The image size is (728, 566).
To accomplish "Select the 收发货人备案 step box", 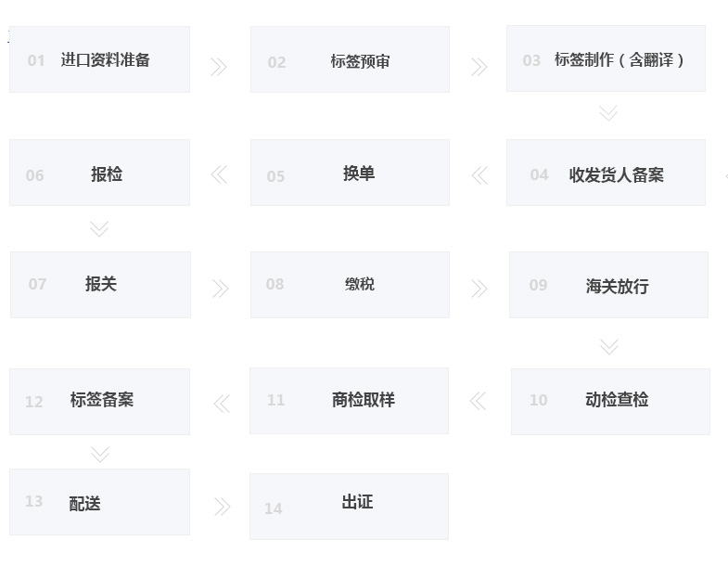I will [606, 173].
